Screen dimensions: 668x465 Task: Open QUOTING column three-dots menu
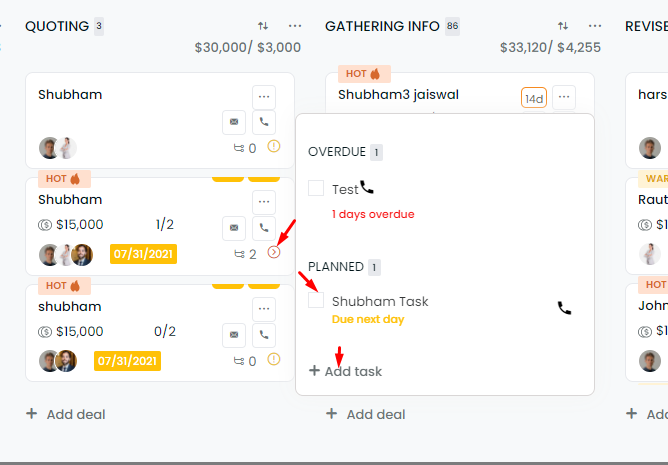pos(295,26)
